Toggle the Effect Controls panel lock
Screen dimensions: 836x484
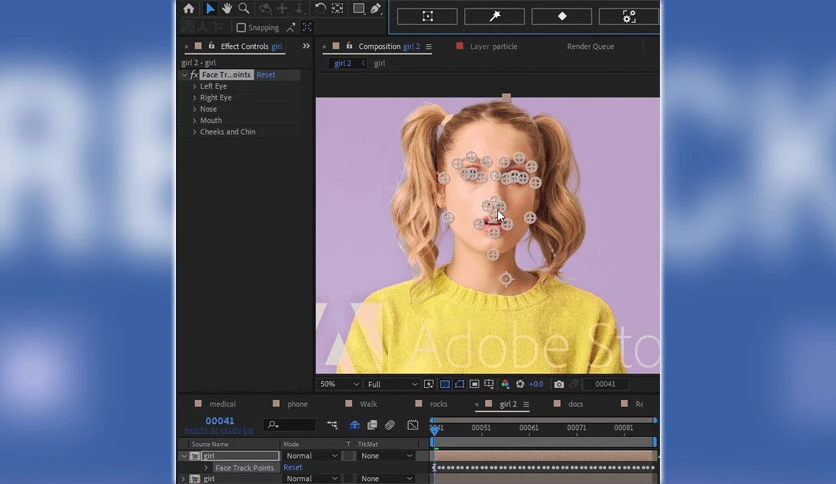tap(212, 46)
